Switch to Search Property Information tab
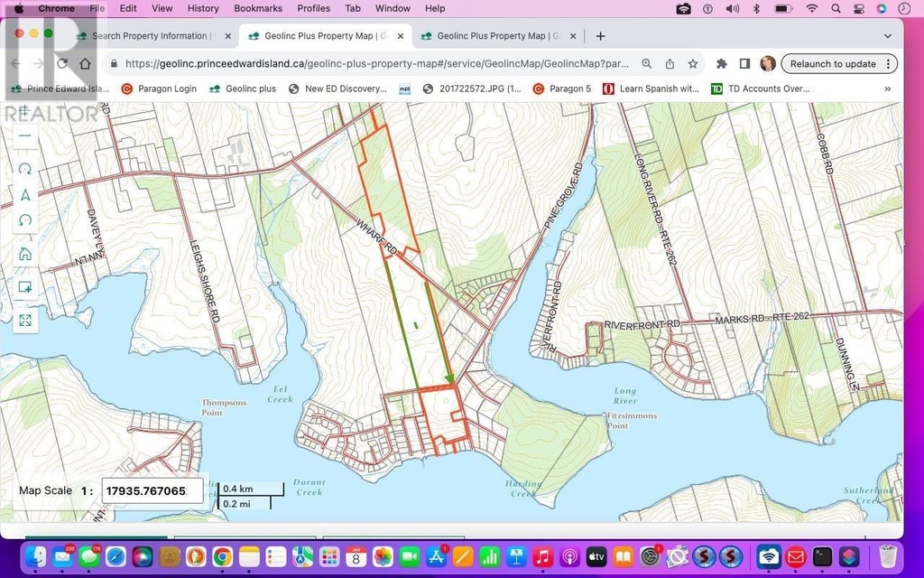The height and width of the screenshot is (578, 924). [152, 36]
